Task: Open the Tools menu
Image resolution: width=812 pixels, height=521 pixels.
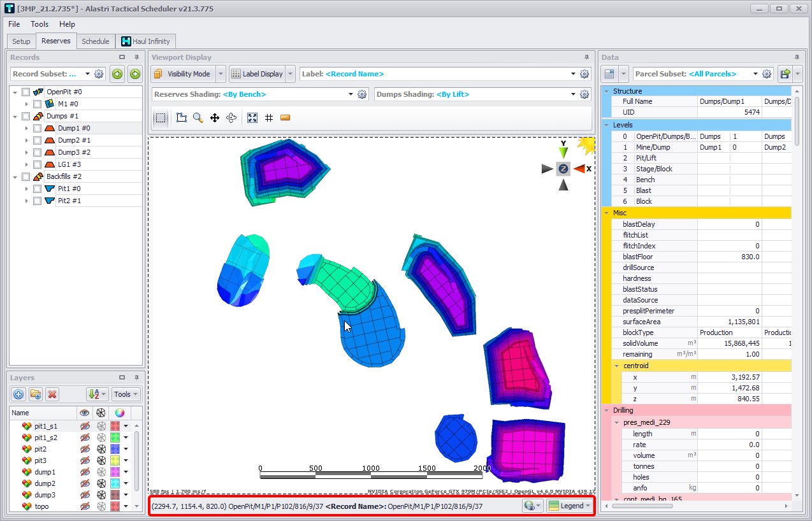Action: pos(40,24)
